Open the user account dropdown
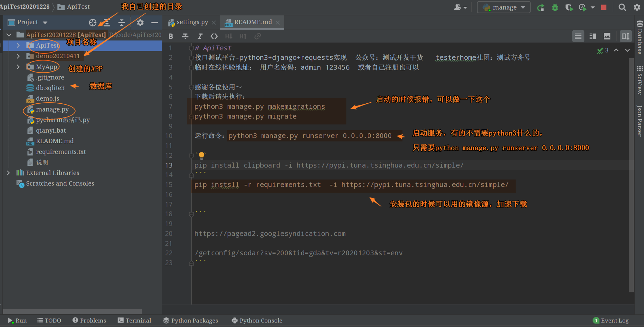Viewport: 644px width, 327px height. click(x=460, y=7)
